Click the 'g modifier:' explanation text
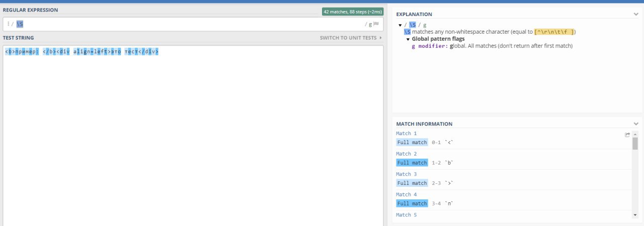Image resolution: width=644 pixels, height=226 pixels. tap(430, 46)
